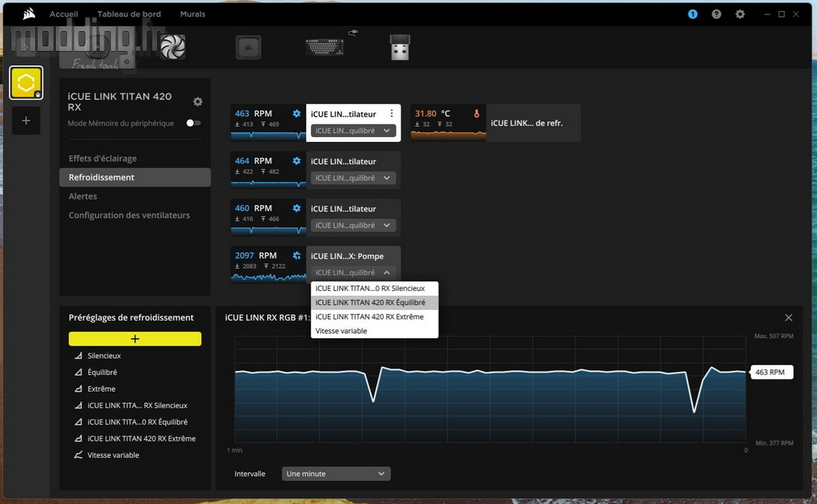The image size is (817, 504).
Task: Choose Vitesse variable in dropdown list
Action: [374, 331]
